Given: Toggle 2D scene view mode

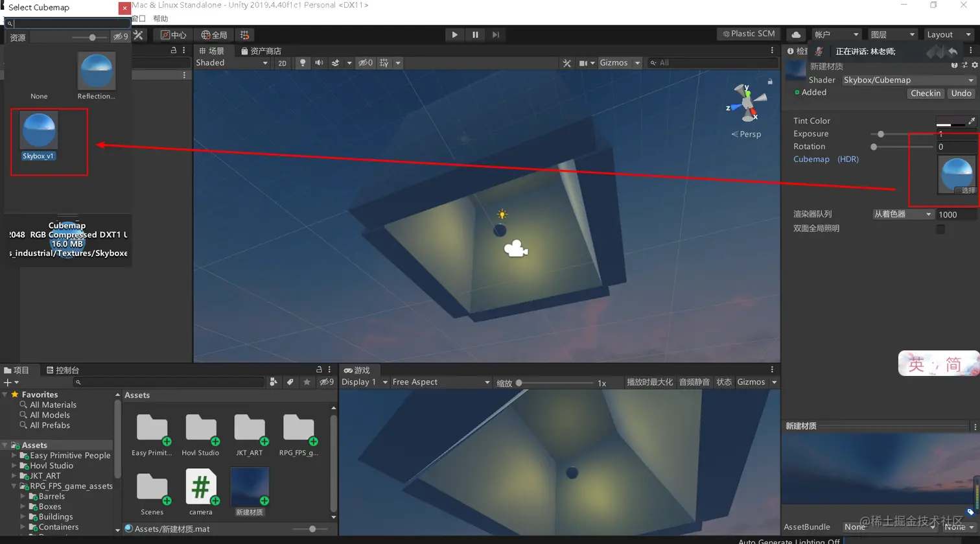Looking at the screenshot, I should [x=282, y=63].
